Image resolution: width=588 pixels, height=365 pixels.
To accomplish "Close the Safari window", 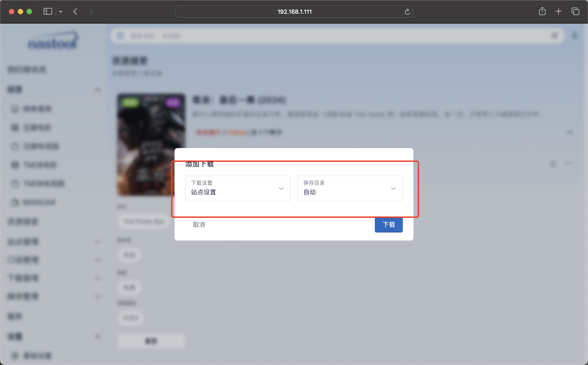I will [x=11, y=12].
